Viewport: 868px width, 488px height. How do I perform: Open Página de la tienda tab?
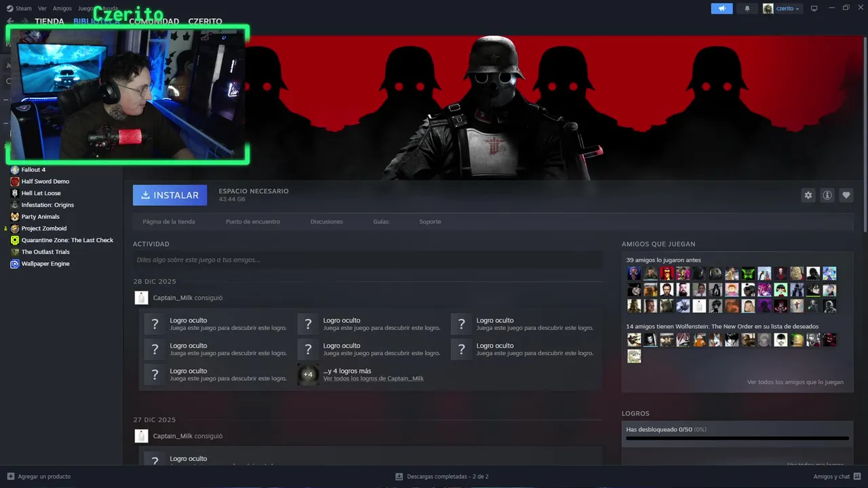pos(169,222)
